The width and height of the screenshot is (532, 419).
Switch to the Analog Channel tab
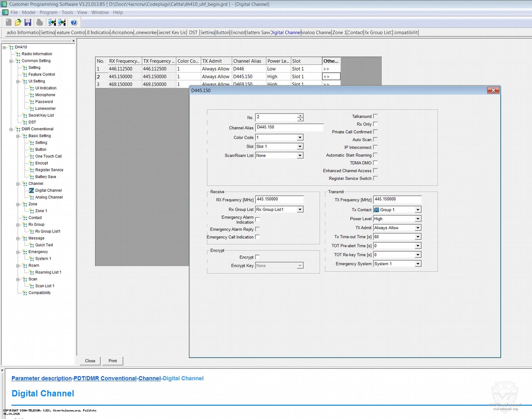[316, 33]
